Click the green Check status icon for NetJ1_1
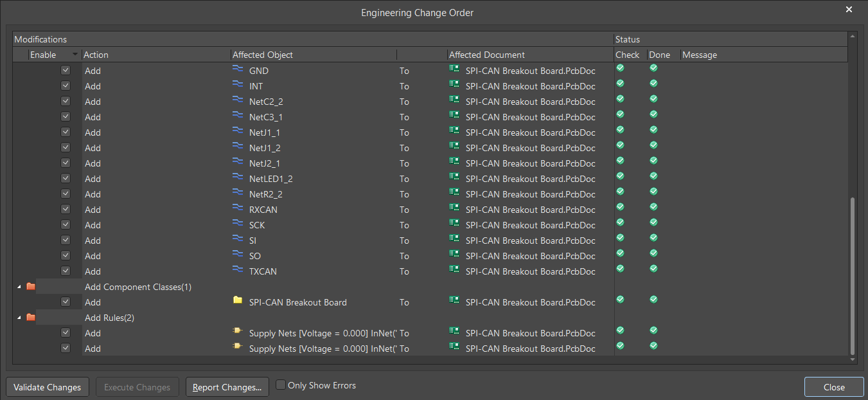The image size is (868, 400). pos(620,129)
